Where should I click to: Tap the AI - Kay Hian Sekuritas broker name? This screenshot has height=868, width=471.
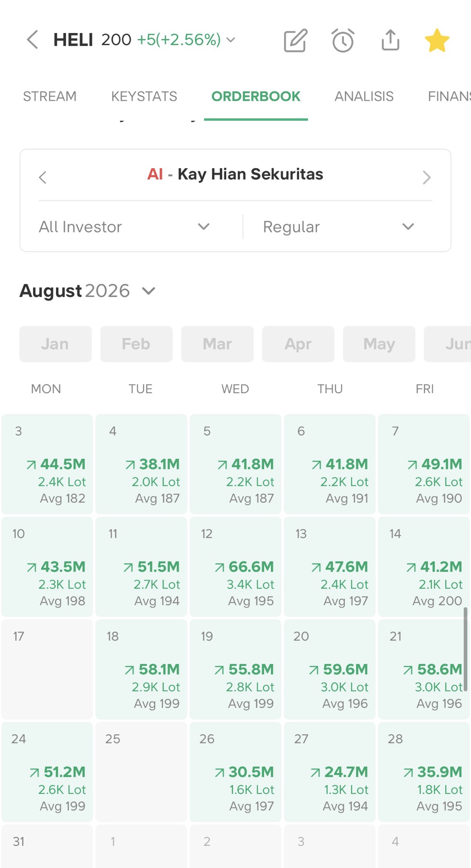[x=235, y=174]
